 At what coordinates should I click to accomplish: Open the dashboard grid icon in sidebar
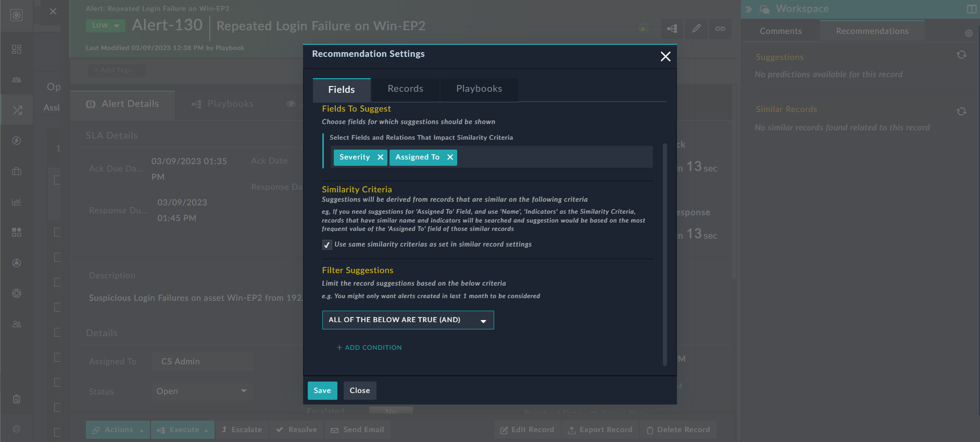click(x=17, y=50)
